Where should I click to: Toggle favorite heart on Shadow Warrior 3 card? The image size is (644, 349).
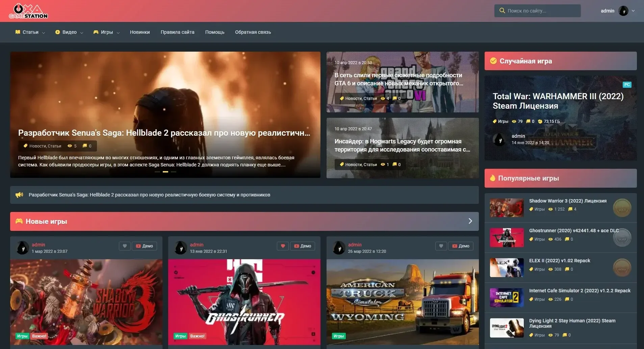[x=125, y=246]
